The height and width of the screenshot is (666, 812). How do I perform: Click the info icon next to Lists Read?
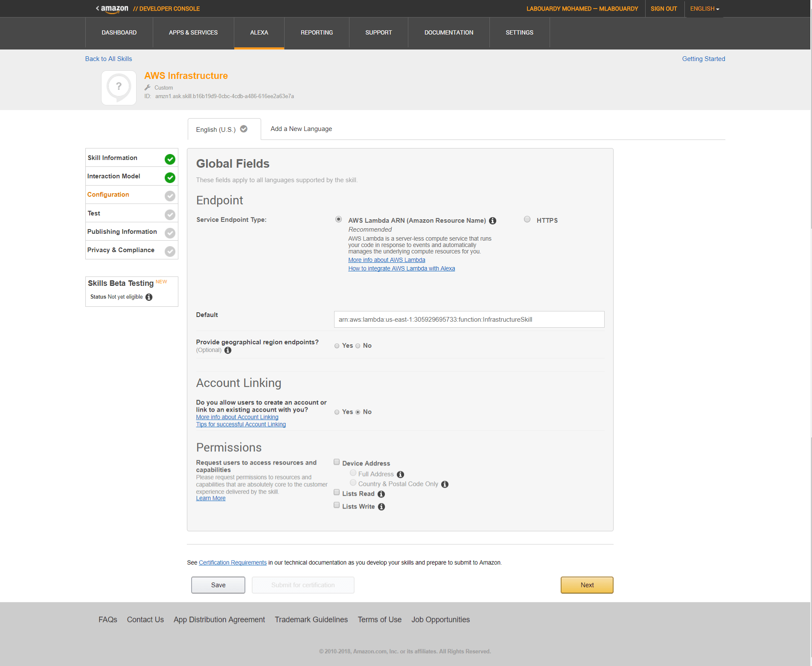[x=381, y=494]
